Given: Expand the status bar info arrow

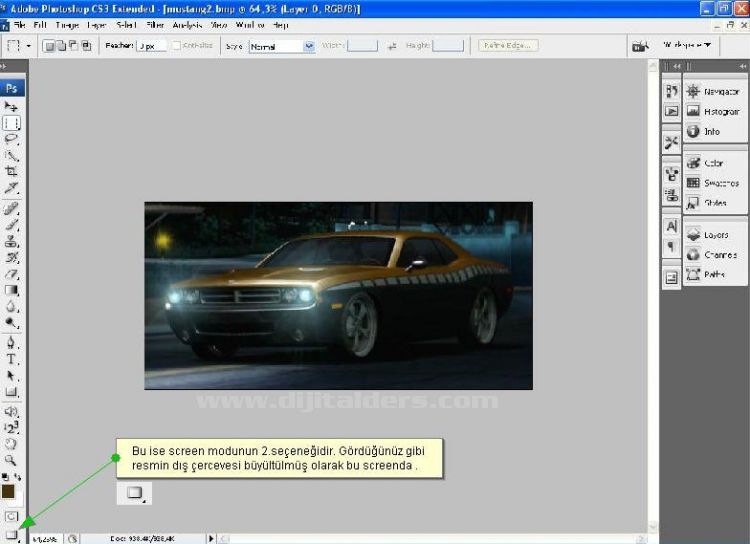Looking at the screenshot, I should [x=211, y=539].
